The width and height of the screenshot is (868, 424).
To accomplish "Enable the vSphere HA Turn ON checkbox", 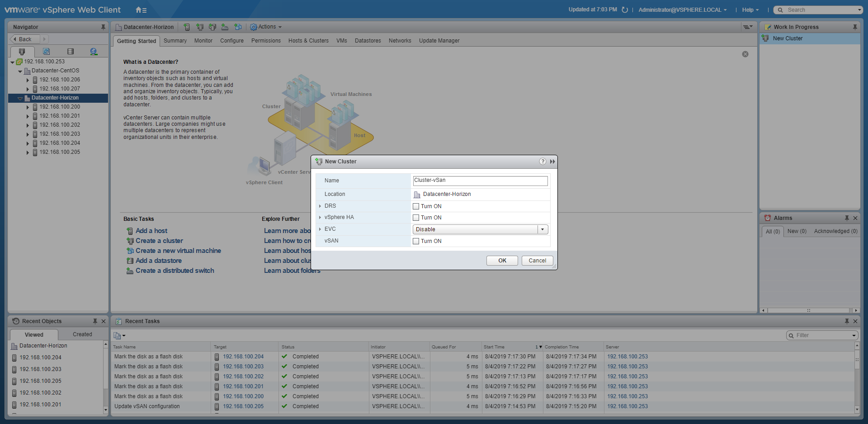I will (x=416, y=218).
